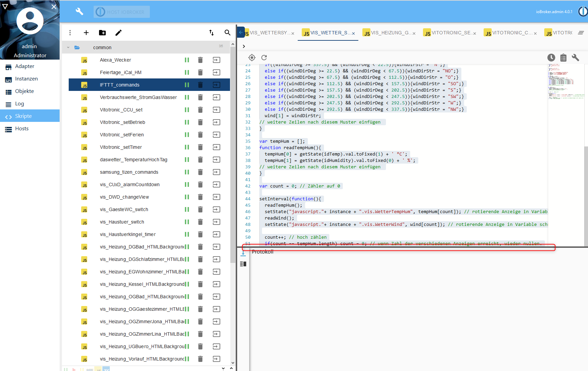Switch to VITOTRONIC_SE tab
This screenshot has height=371, width=588.
pyautogui.click(x=450, y=33)
